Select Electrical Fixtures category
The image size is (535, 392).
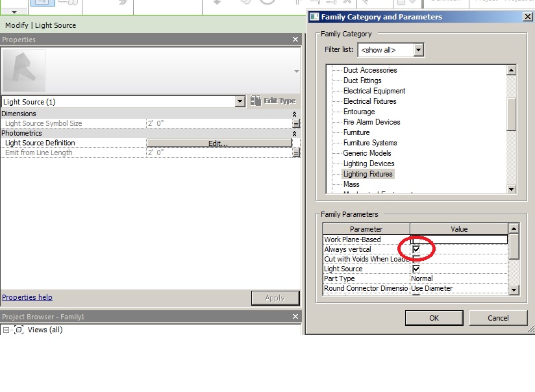pyautogui.click(x=369, y=101)
